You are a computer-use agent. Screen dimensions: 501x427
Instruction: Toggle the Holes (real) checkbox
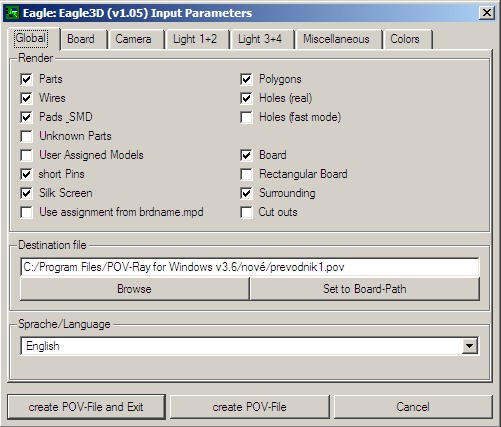tap(246, 98)
